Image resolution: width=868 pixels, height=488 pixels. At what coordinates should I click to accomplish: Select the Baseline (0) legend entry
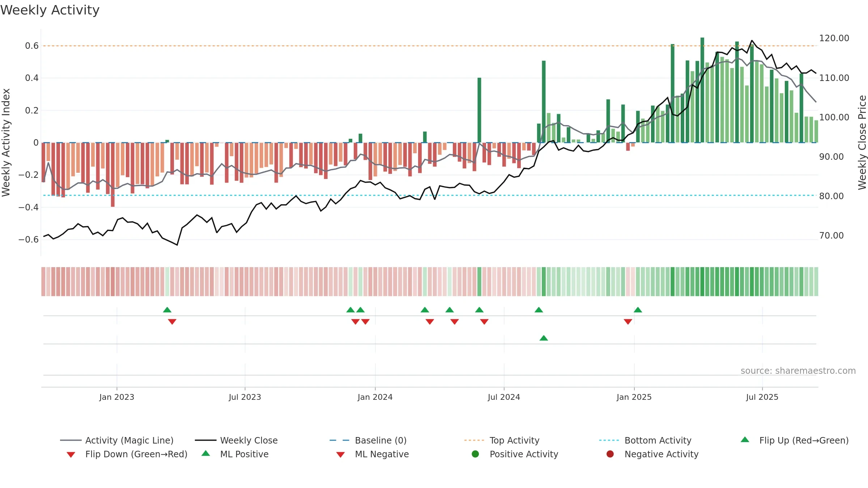[x=368, y=440]
